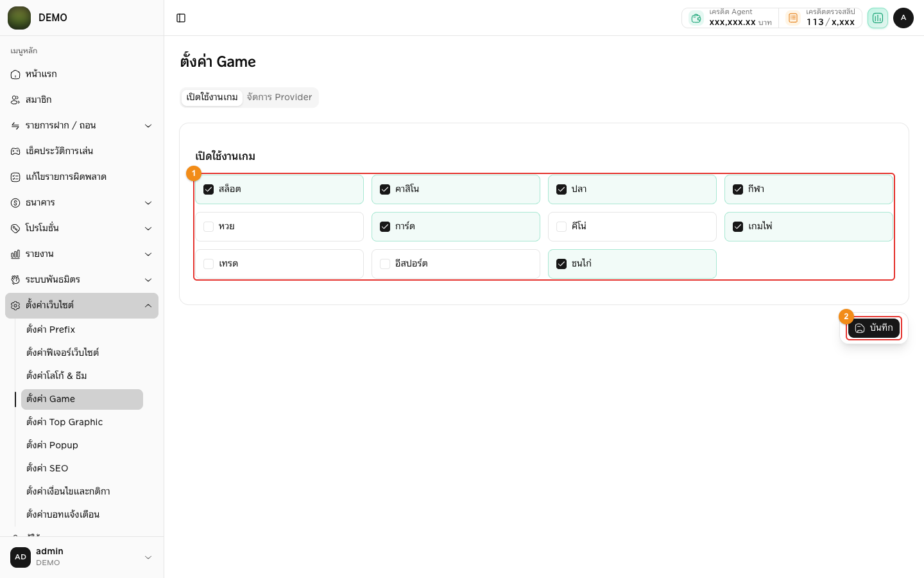Screen dimensions: 924x578
Task: Click the home icon beside หน้าแรก
Action: (x=15, y=74)
